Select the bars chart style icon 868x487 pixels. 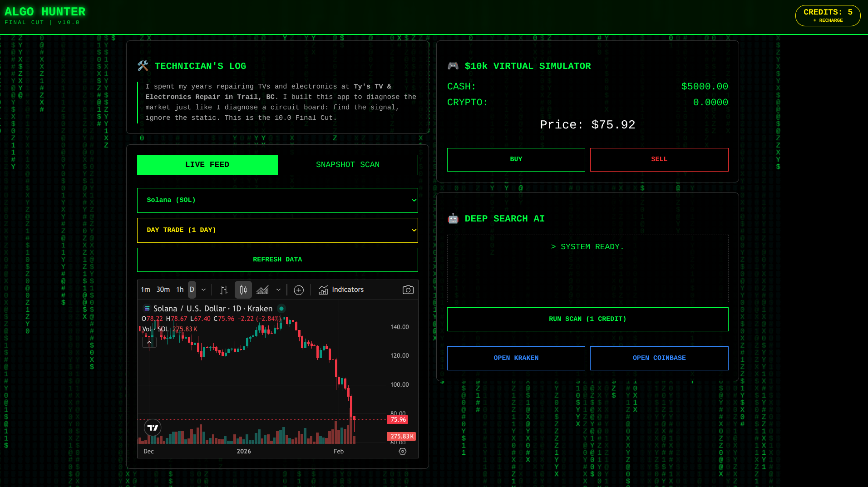tap(223, 290)
